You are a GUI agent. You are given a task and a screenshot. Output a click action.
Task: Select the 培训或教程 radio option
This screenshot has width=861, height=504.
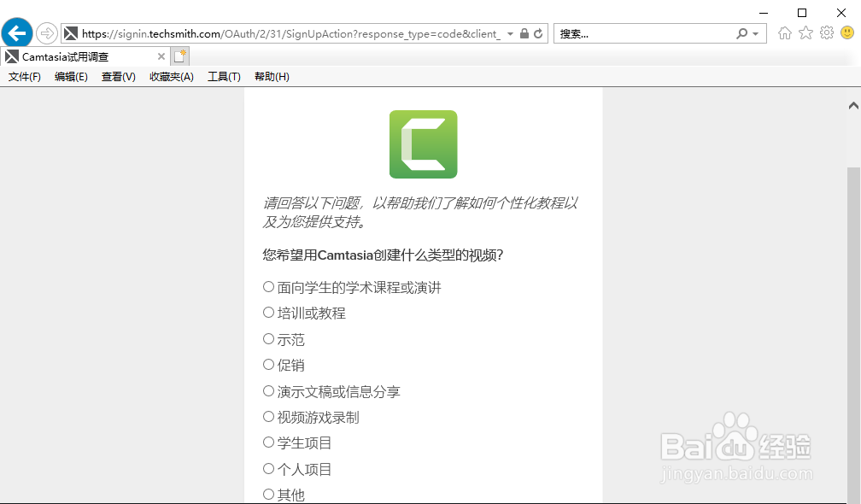[x=268, y=313]
